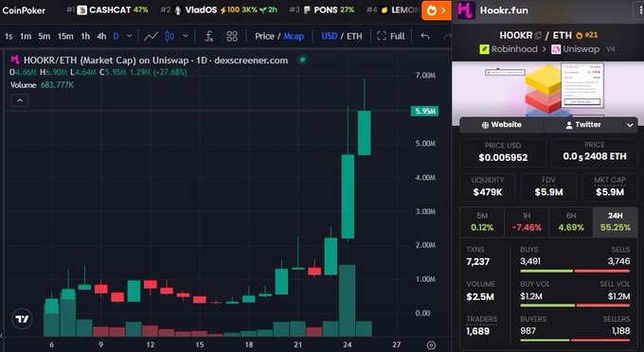Click the LIQUIDITY $479K box
The height and width of the screenshot is (352, 644).
tap(488, 187)
